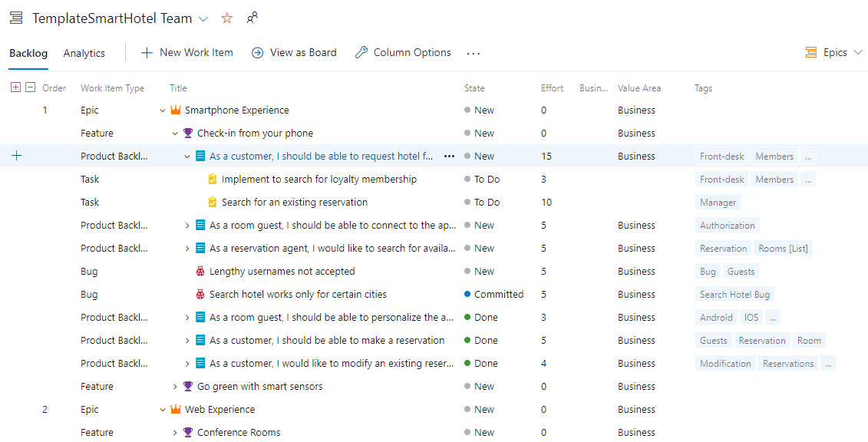Click the Feature trophy icon on Check-in from your phone

coord(187,133)
